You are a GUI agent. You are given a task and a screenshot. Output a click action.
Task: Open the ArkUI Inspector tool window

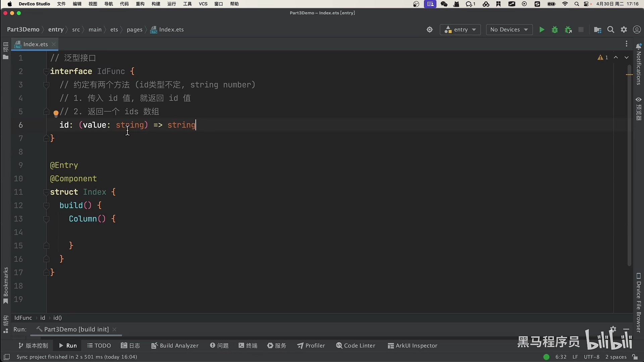pyautogui.click(x=413, y=346)
